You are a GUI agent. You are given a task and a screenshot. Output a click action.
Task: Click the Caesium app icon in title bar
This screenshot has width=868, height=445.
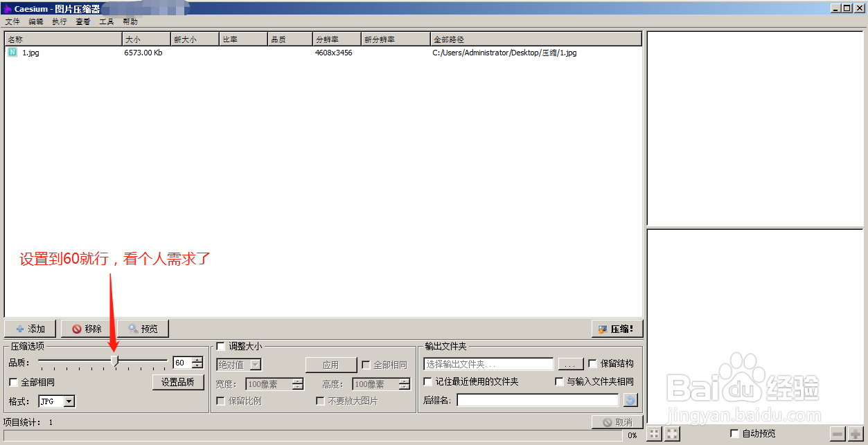click(8, 8)
